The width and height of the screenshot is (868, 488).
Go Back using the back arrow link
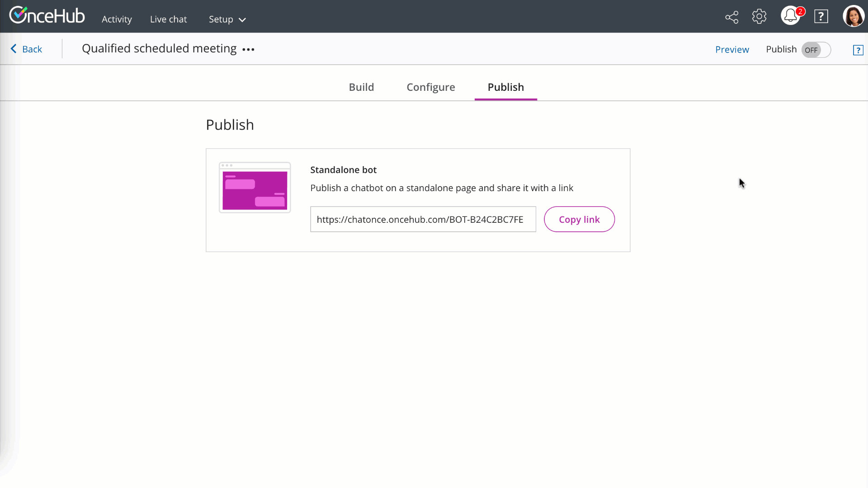[x=26, y=49]
